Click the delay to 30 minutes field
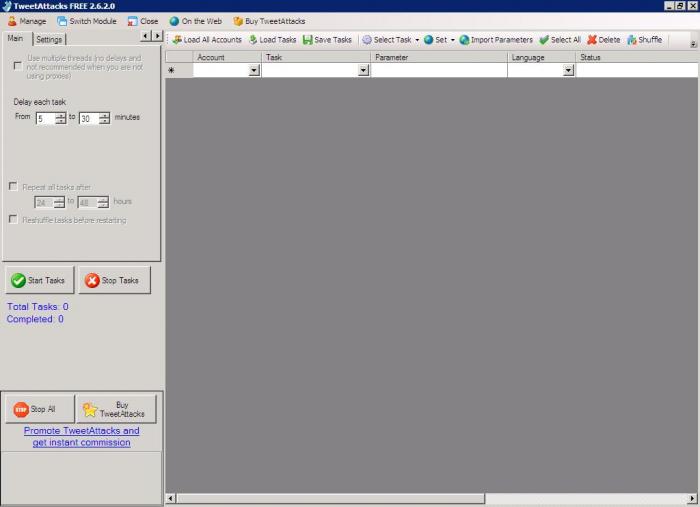Image resolution: width=700 pixels, height=507 pixels. tap(89, 118)
